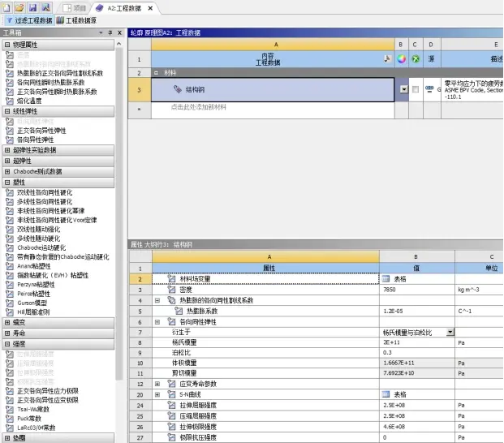Click the green Excel-style icon in column C

[x=416, y=58]
